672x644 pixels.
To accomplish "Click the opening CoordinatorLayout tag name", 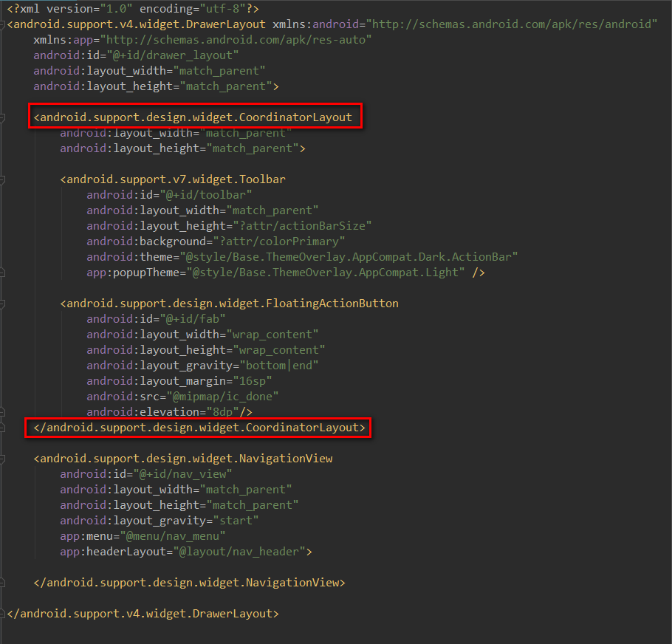I will 196,117.
